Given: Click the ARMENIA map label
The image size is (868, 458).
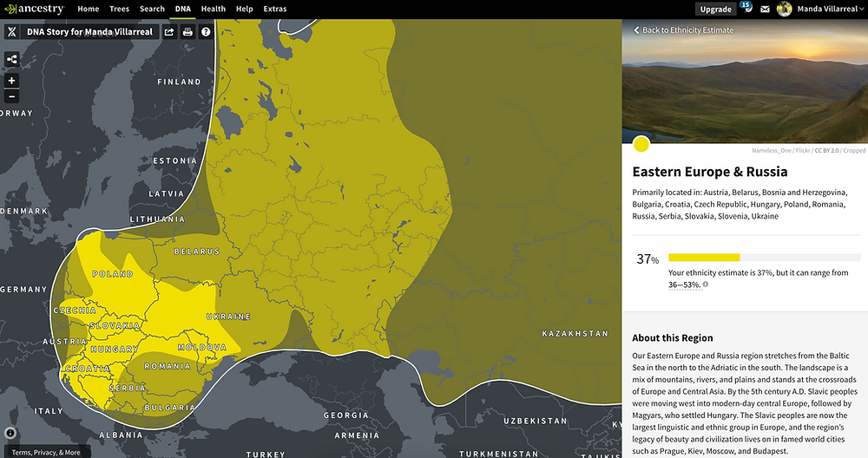Looking at the screenshot, I should 357,435.
